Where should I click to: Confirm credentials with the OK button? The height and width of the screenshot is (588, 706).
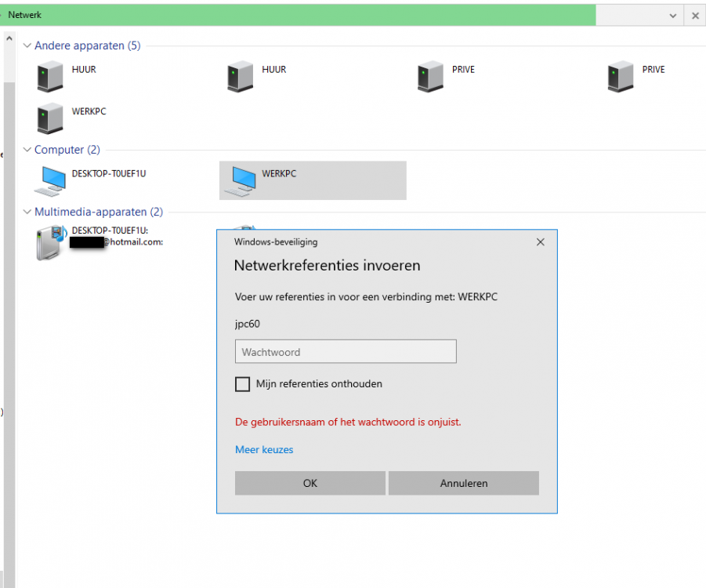310,483
